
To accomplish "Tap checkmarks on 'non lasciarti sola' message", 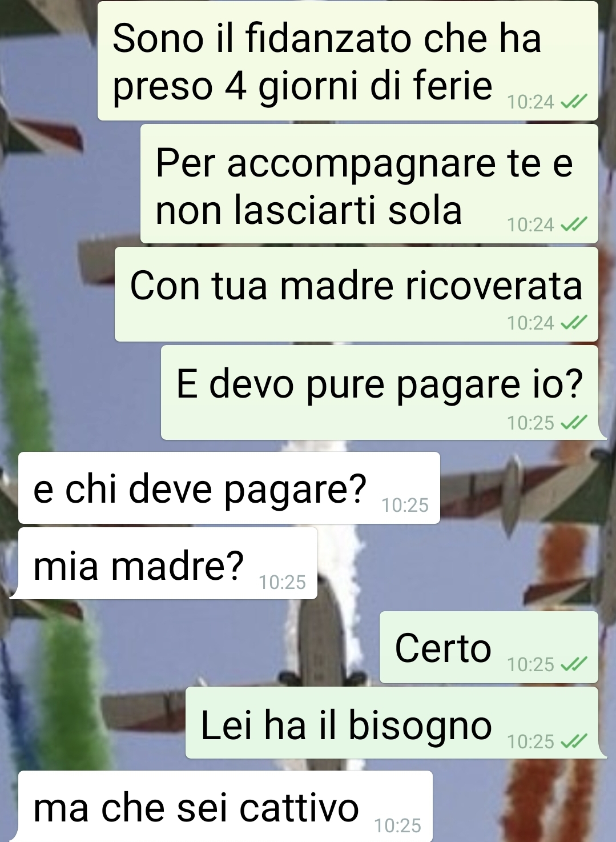I will click(x=574, y=224).
